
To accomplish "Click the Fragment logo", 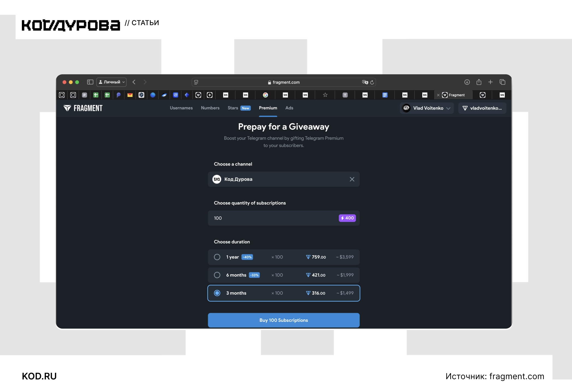I will tap(83, 108).
